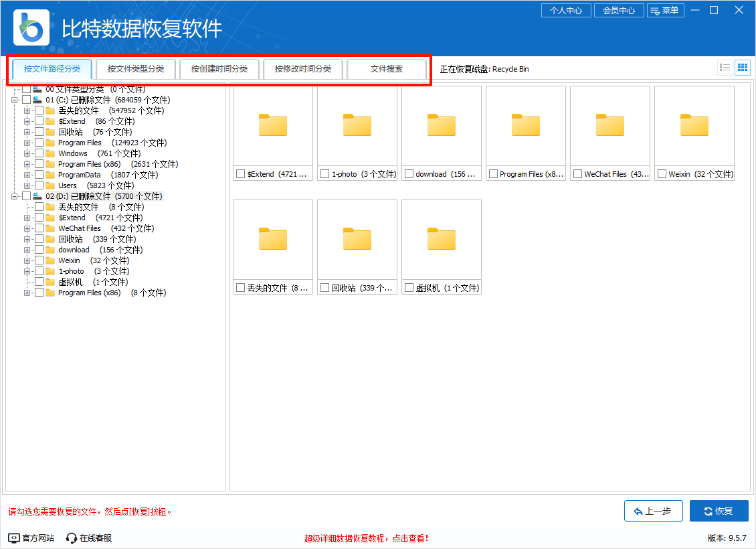Open the 虚拟机 folder thumbnail icon
The width and height of the screenshot is (756, 549).
(441, 240)
